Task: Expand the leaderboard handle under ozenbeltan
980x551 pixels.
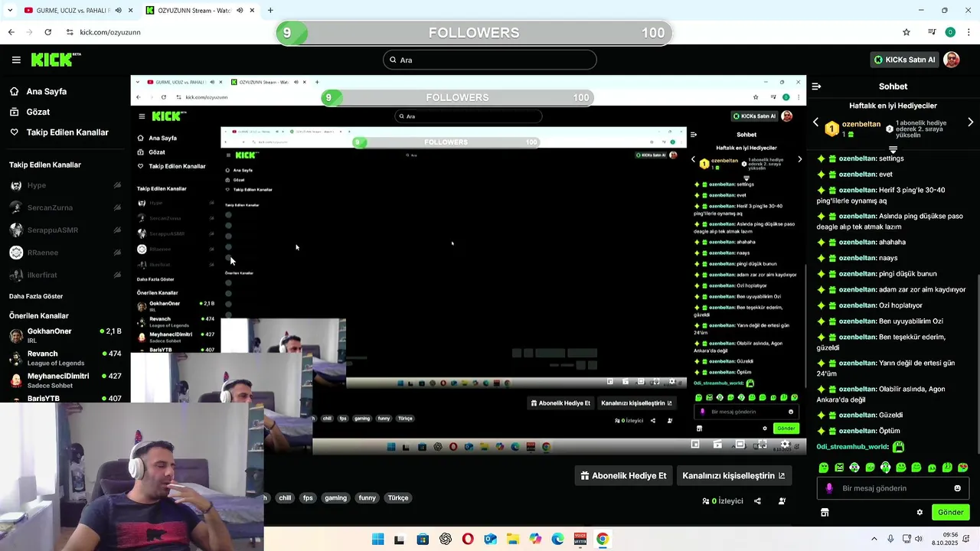Action: point(893,149)
